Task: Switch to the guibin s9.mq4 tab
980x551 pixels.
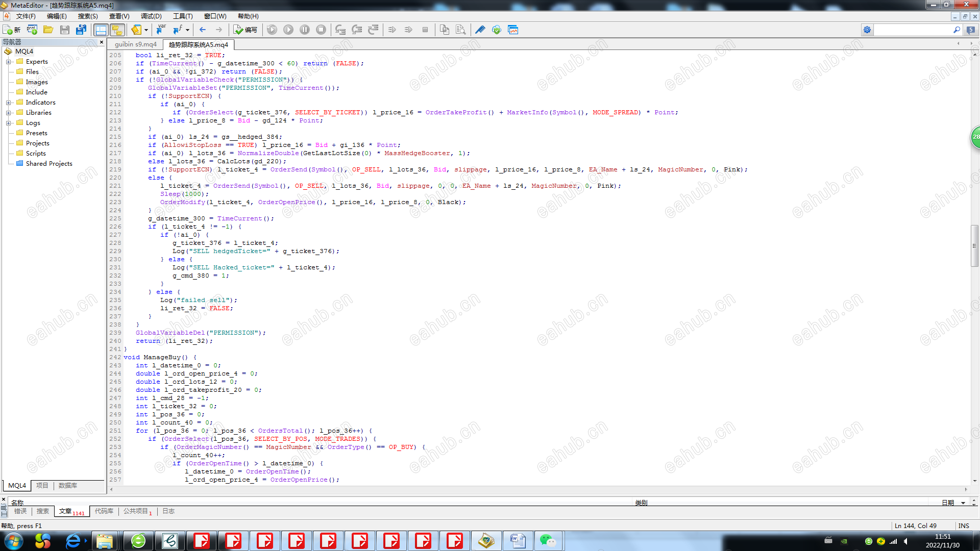Action: click(135, 44)
